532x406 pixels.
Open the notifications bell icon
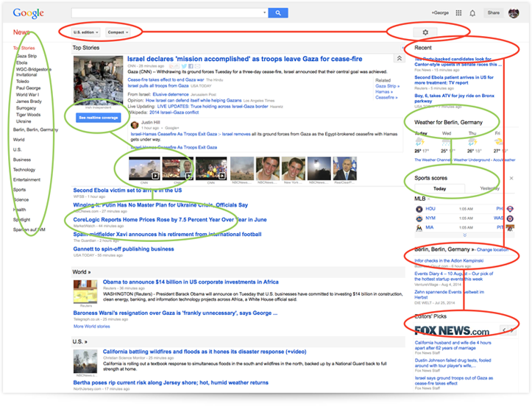[472, 13]
